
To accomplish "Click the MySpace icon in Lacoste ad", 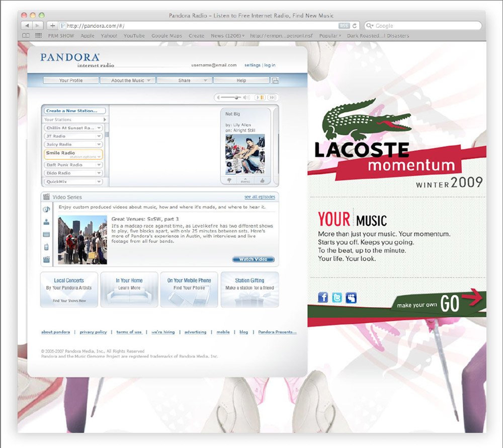I will click(351, 298).
